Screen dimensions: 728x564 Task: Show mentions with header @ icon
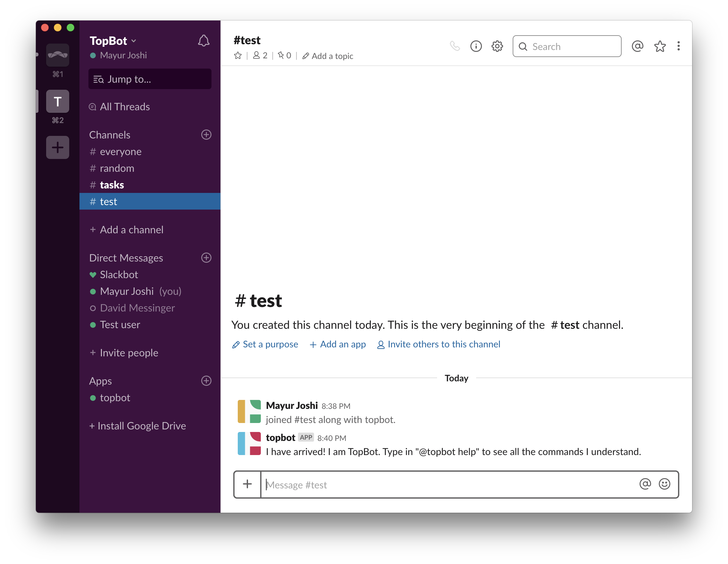637,46
